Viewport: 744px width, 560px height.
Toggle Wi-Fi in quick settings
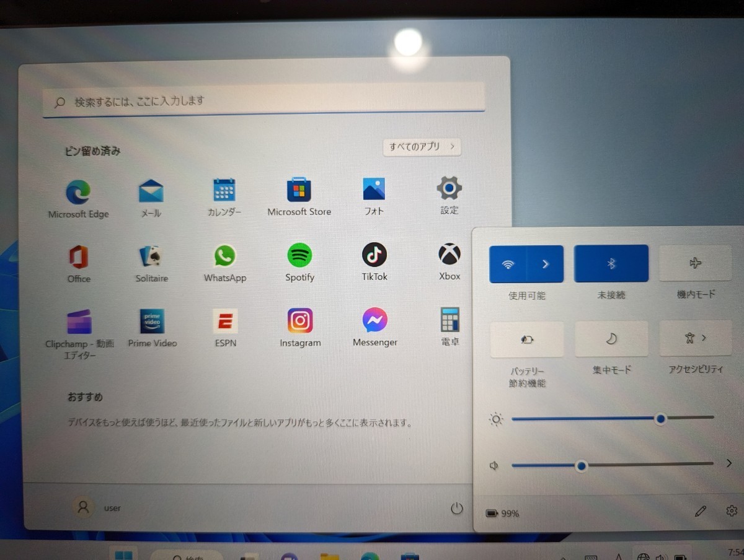pos(508,265)
